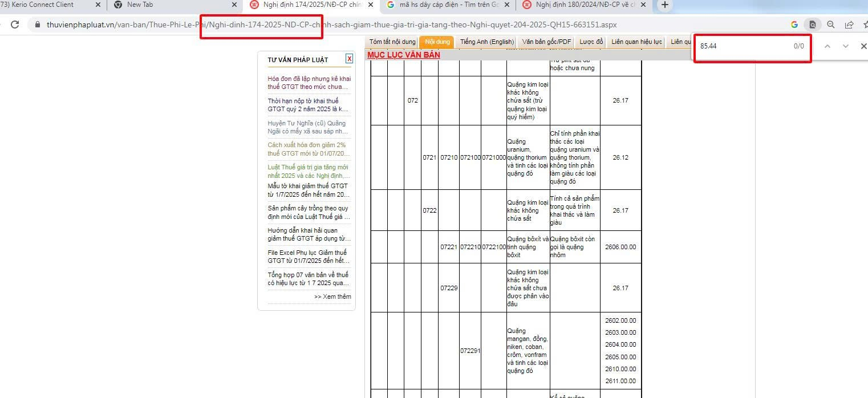Click the find-in-page search icon
Image resolution: width=868 pixels, height=398 pixels.
tap(812, 25)
